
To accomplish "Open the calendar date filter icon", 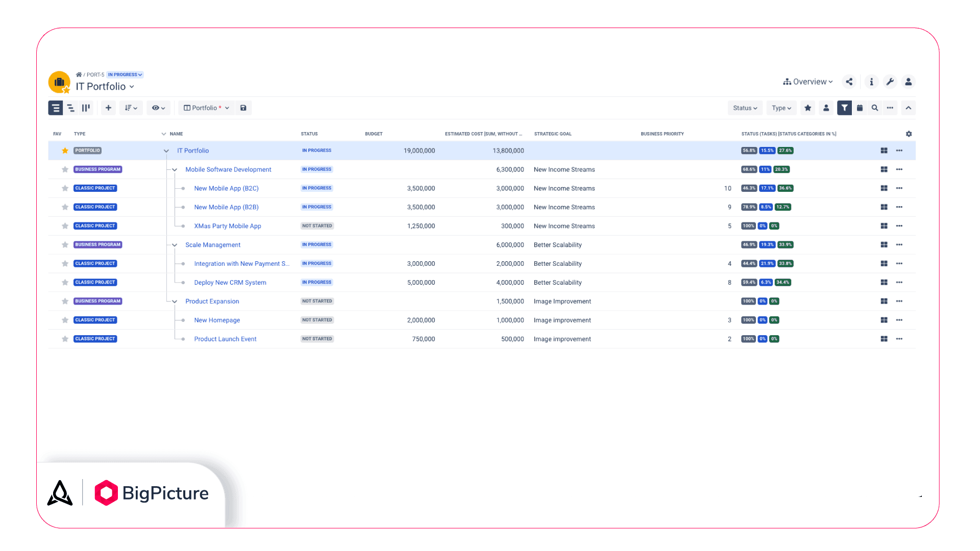I will 860,108.
